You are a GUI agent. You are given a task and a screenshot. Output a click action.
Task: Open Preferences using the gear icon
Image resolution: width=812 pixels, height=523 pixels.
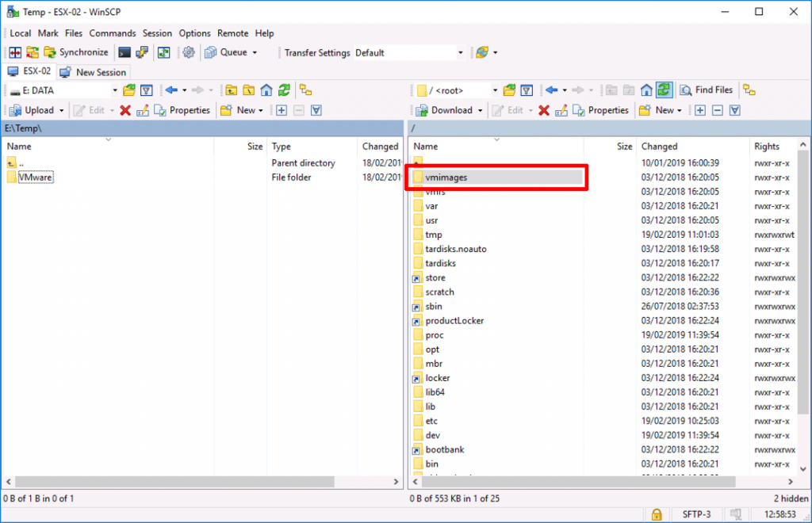click(188, 52)
